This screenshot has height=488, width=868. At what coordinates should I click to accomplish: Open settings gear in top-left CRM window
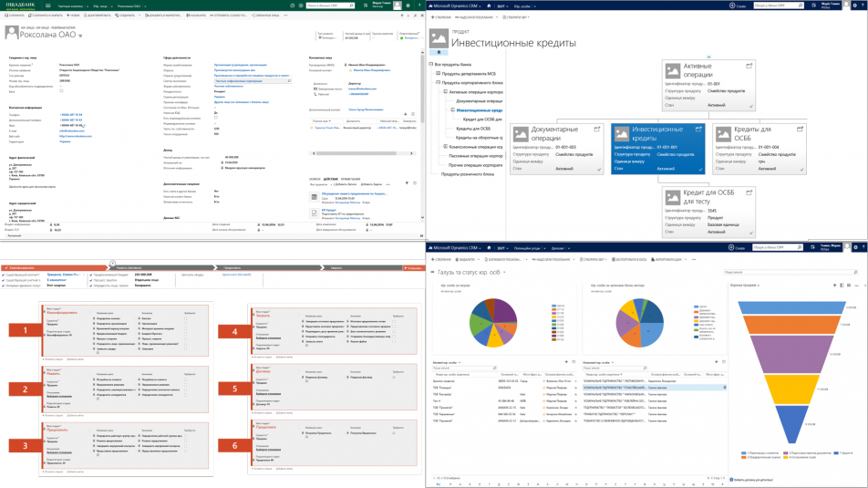pos(408,5)
